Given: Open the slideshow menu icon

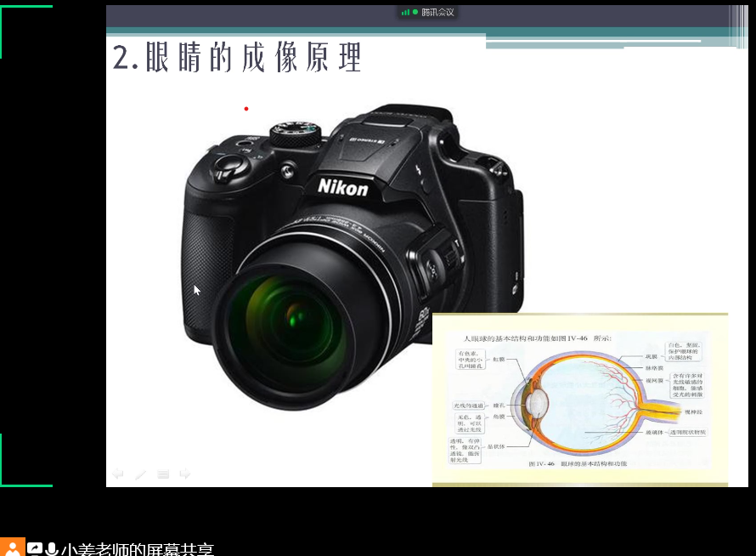Looking at the screenshot, I should tap(163, 474).
